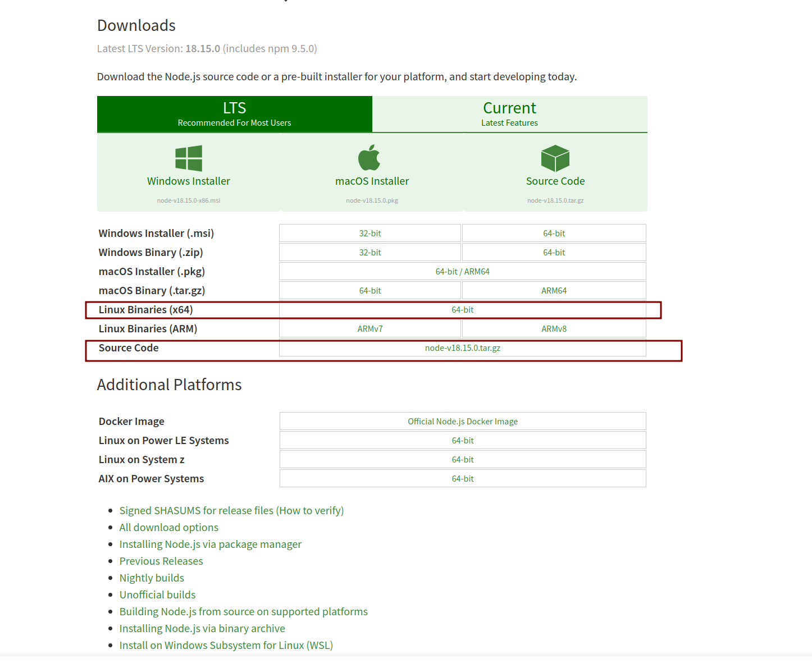The width and height of the screenshot is (812, 663).
Task: Switch to the LTS tab
Action: click(235, 114)
